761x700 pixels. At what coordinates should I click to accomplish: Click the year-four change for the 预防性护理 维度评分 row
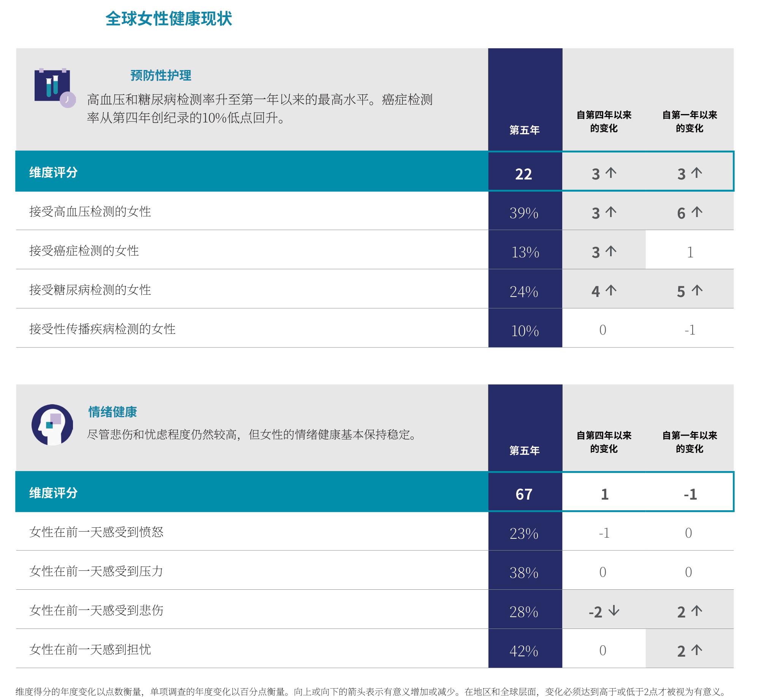[x=604, y=174]
